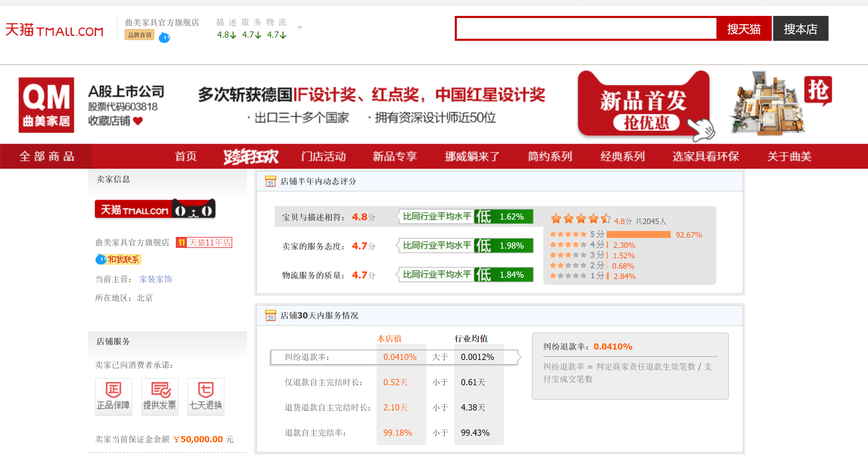Go to the 首页 tab
Image resolution: width=868 pixels, height=462 pixels.
tap(186, 156)
